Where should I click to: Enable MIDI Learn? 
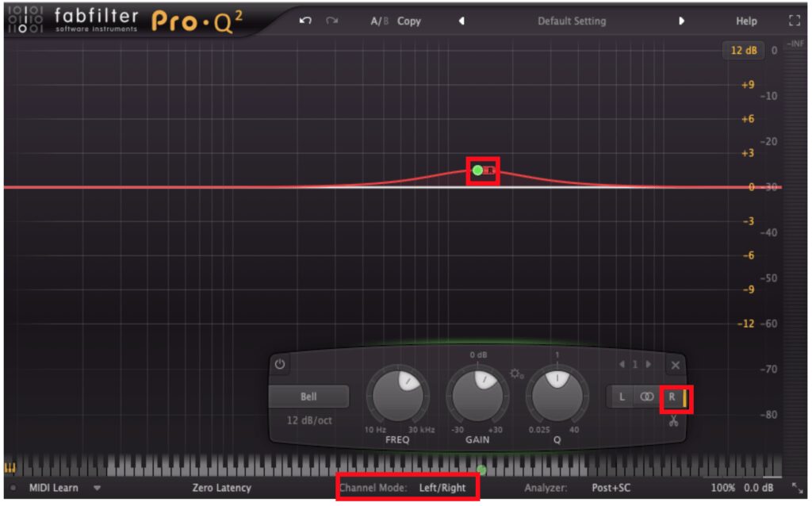53,488
